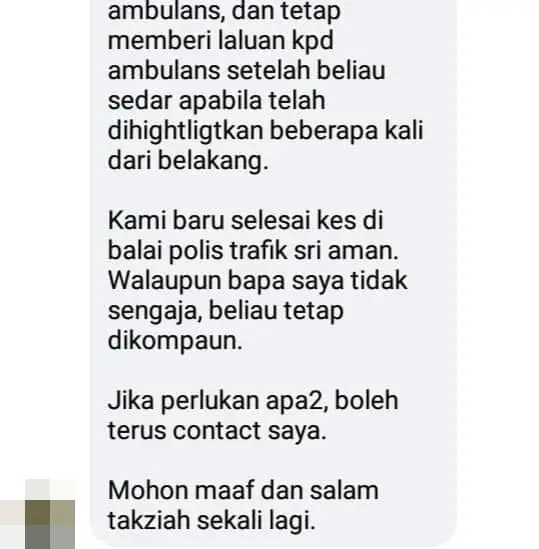Tap the paragraph starting "Kami baru selesai"
This screenshot has width=539, height=549.
tap(258, 280)
